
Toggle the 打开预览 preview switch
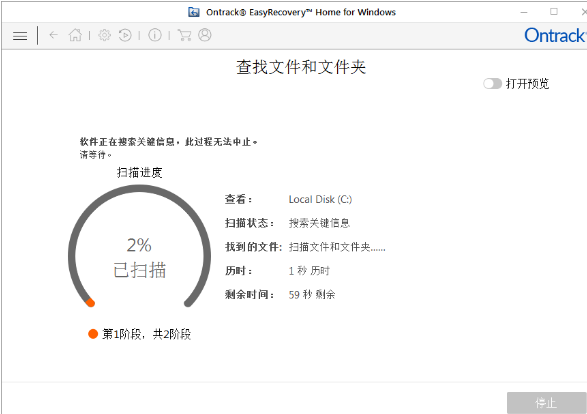[492, 83]
